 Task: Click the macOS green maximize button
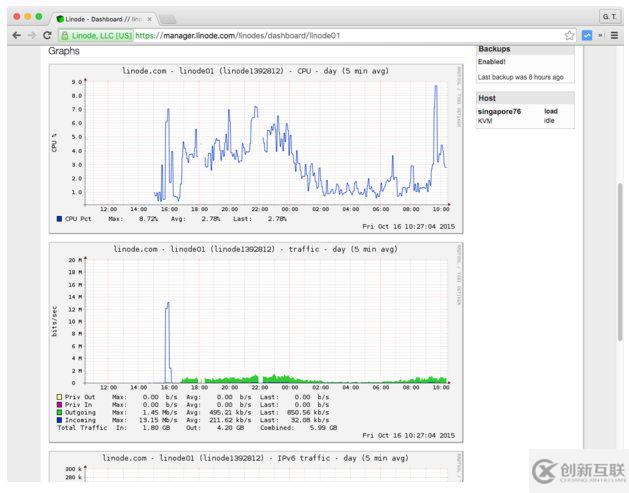coord(39,16)
